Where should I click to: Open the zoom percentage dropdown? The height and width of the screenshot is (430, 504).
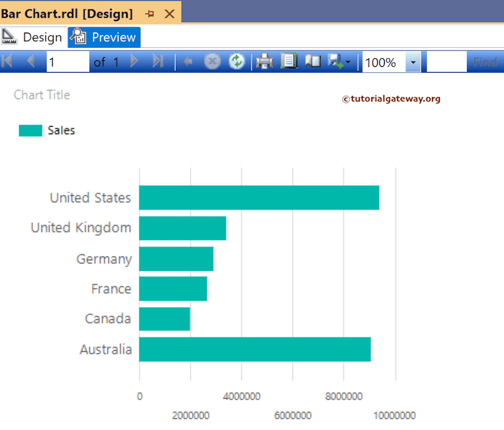412,62
